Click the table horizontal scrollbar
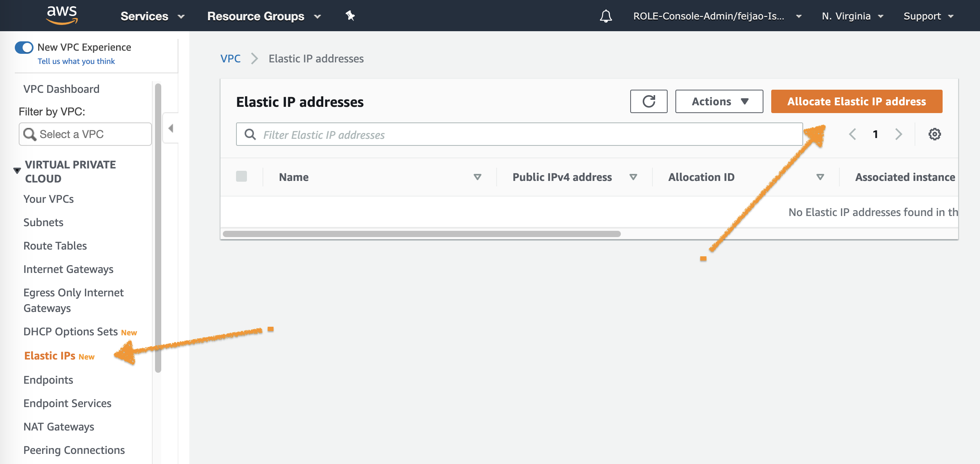 point(421,234)
